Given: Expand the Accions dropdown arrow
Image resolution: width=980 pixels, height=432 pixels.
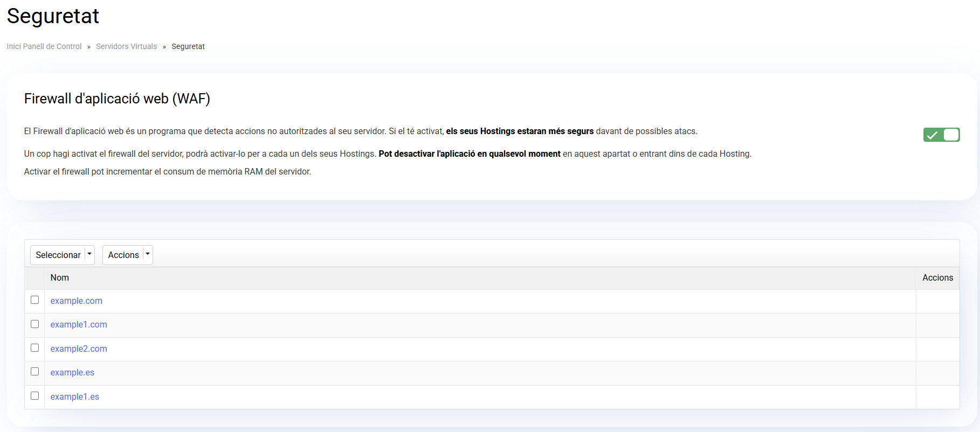Looking at the screenshot, I should coord(148,255).
